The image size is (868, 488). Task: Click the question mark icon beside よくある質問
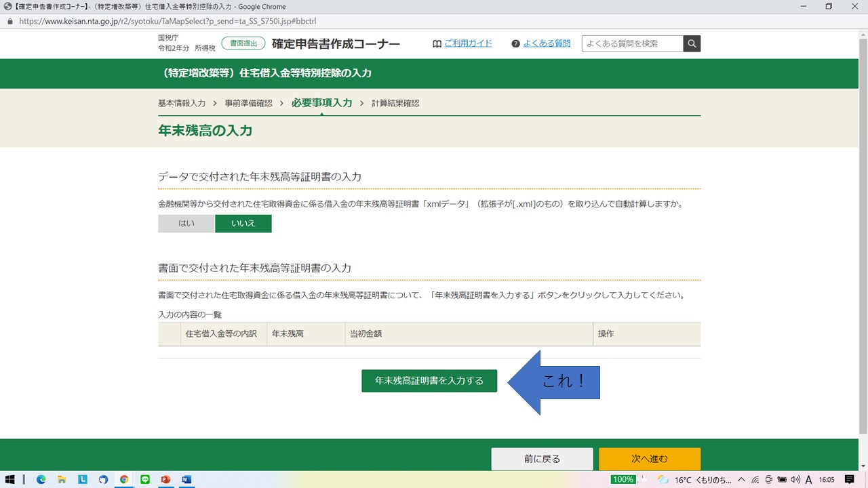click(515, 43)
